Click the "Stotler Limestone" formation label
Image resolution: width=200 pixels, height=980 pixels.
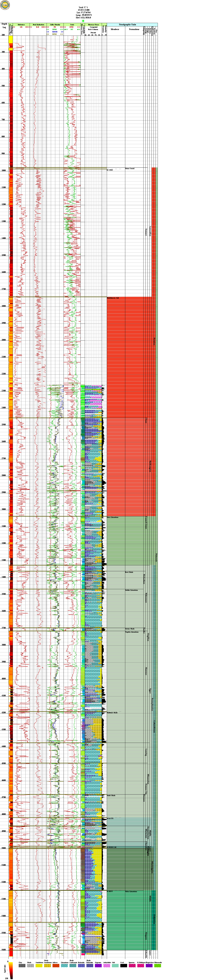pos(131,590)
